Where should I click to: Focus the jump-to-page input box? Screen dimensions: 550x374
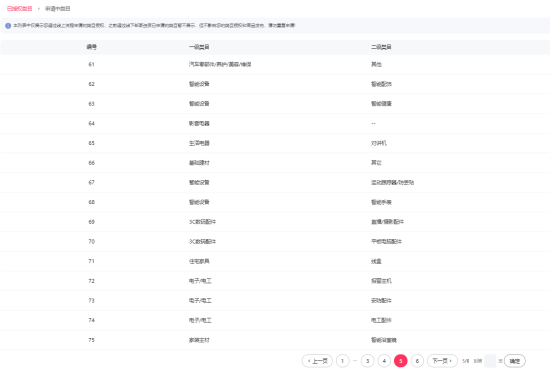click(490, 361)
